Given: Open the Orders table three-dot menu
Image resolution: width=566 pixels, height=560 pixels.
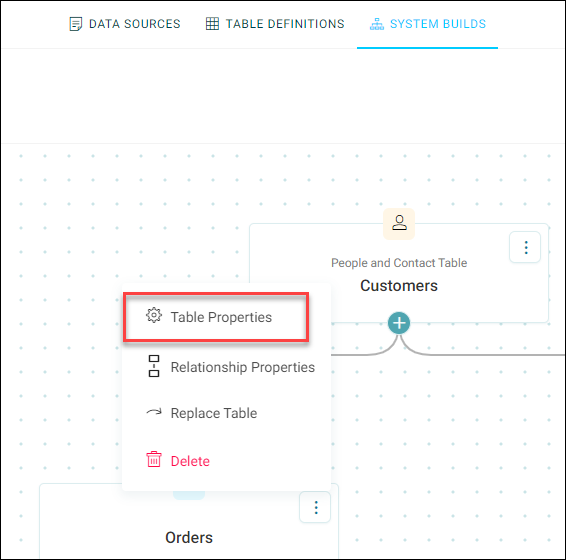Looking at the screenshot, I should (315, 507).
